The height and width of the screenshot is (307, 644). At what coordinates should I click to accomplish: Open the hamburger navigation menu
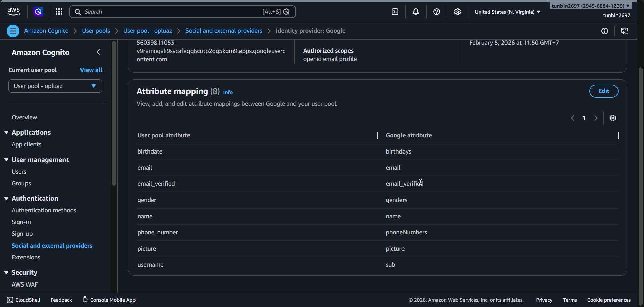[x=13, y=31]
